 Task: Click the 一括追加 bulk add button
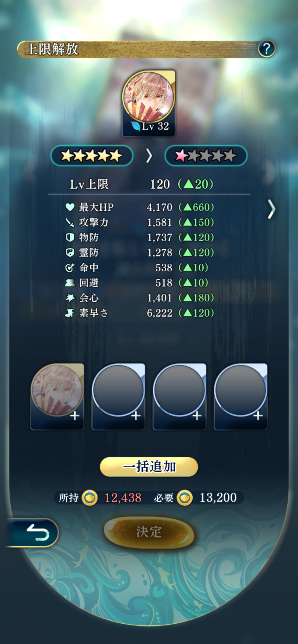click(149, 467)
